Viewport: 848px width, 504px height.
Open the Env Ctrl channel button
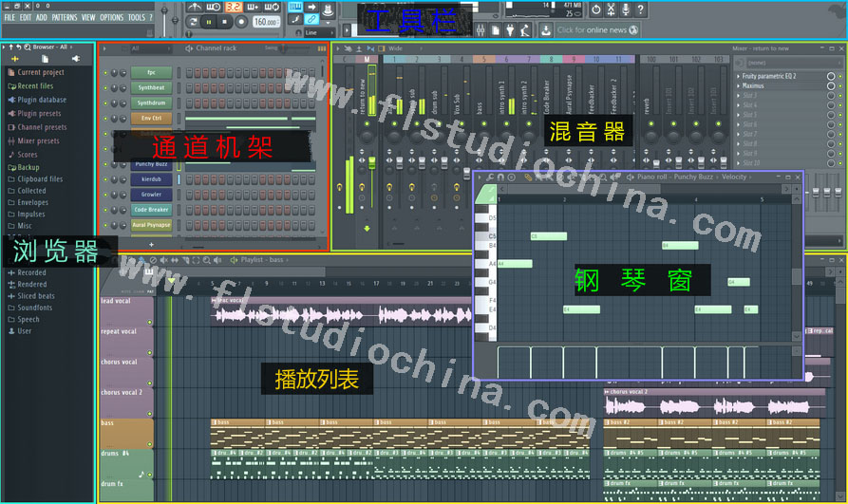pos(151,118)
